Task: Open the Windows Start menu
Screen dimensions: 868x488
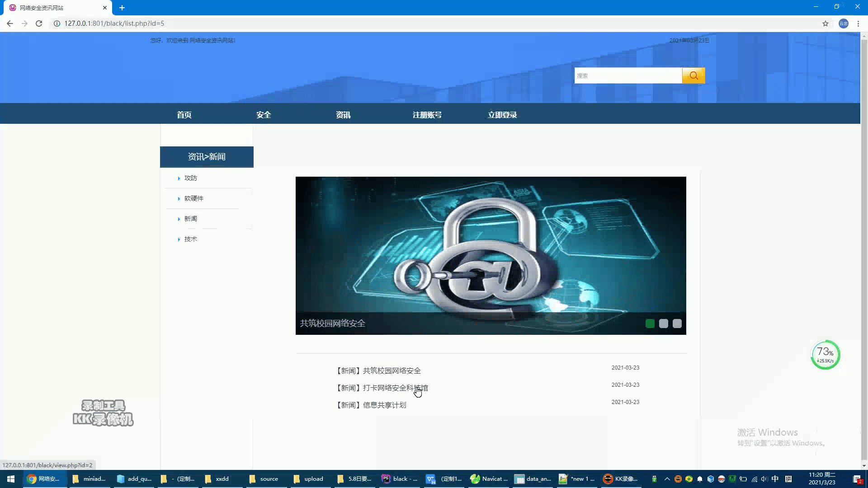Action: point(11,479)
